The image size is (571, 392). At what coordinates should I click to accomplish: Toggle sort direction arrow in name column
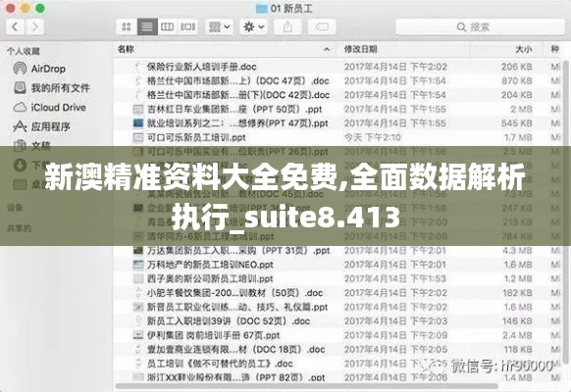click(327, 49)
